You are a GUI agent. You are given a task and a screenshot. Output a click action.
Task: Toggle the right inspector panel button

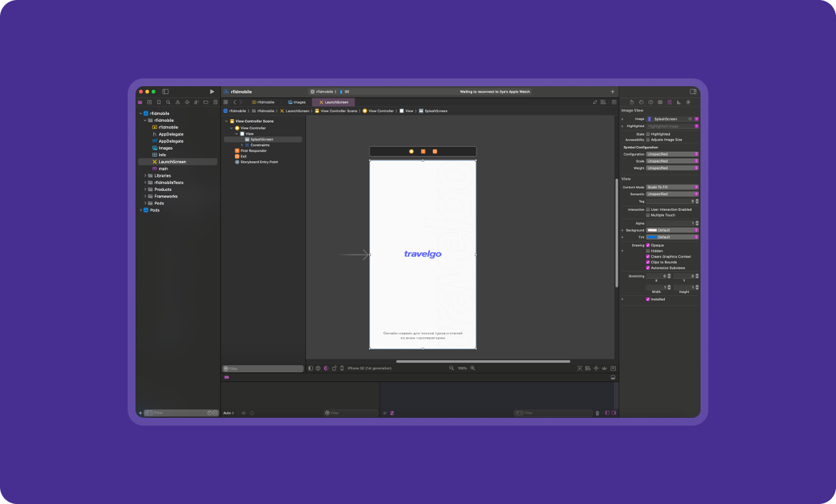click(693, 92)
